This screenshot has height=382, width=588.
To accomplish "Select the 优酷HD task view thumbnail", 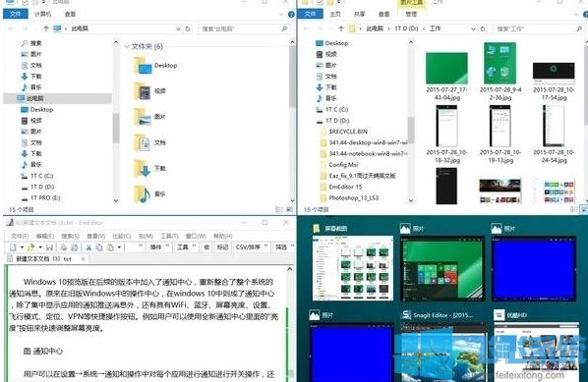I will 537,352.
